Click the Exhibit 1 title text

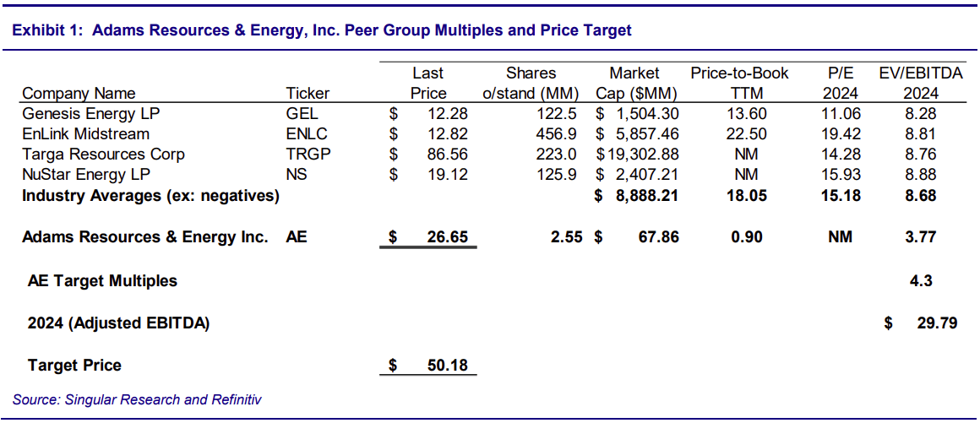[322, 30]
